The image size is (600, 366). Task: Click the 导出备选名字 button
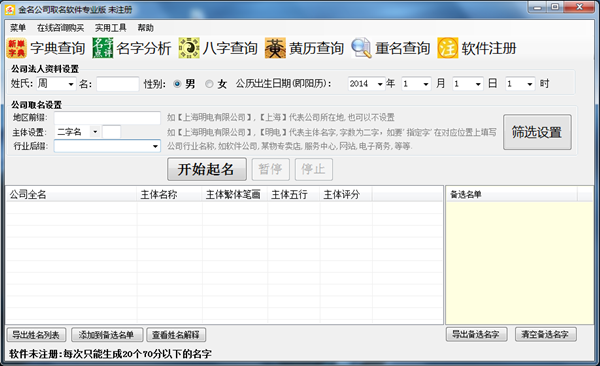pos(476,334)
